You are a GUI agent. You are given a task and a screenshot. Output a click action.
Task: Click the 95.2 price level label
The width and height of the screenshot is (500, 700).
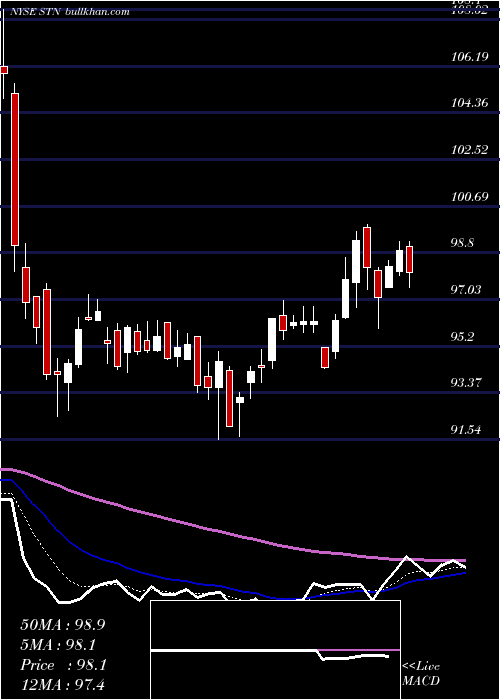tap(462, 336)
